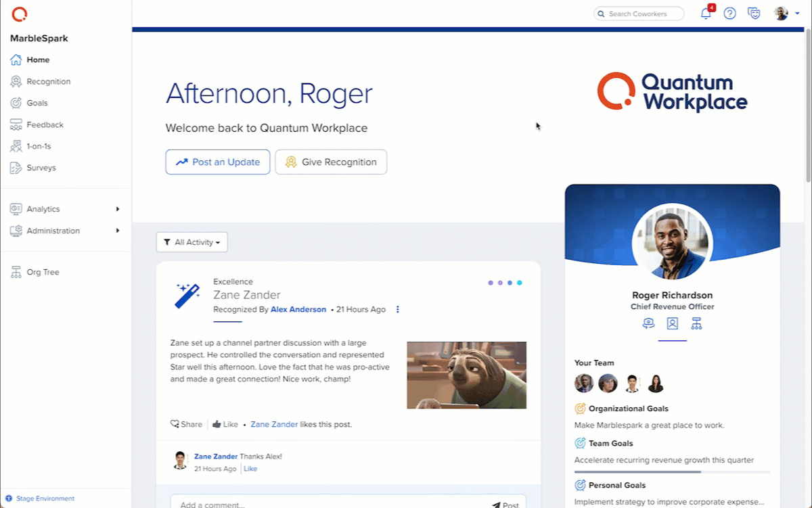Open Goals in the sidebar

[37, 103]
